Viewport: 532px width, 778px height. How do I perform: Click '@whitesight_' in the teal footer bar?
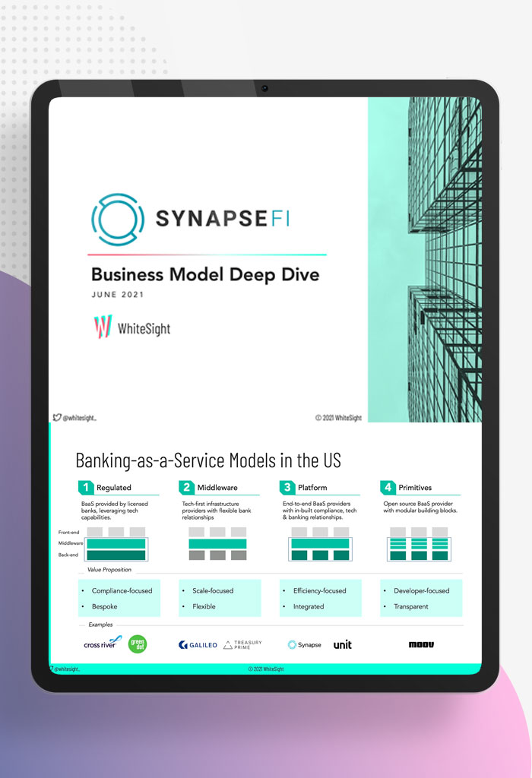coord(67,669)
